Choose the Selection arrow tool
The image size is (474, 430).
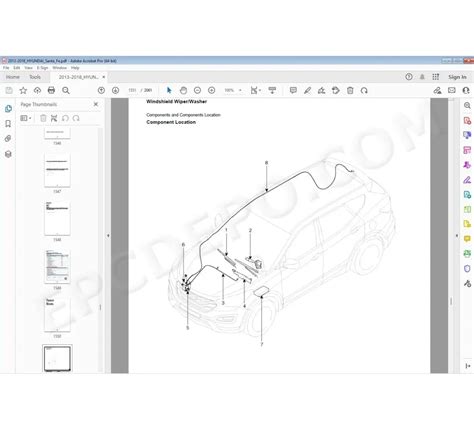pyautogui.click(x=169, y=90)
